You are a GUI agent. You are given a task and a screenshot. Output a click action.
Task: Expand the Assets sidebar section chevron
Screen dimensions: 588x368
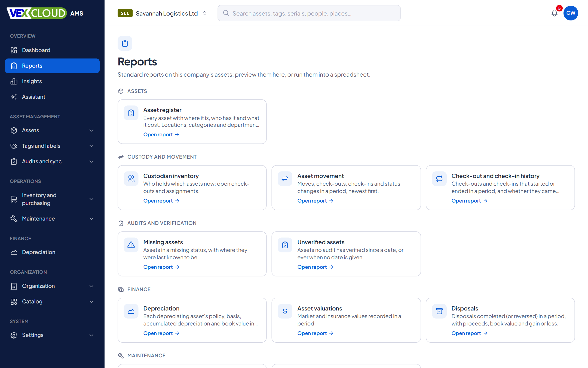click(x=91, y=130)
